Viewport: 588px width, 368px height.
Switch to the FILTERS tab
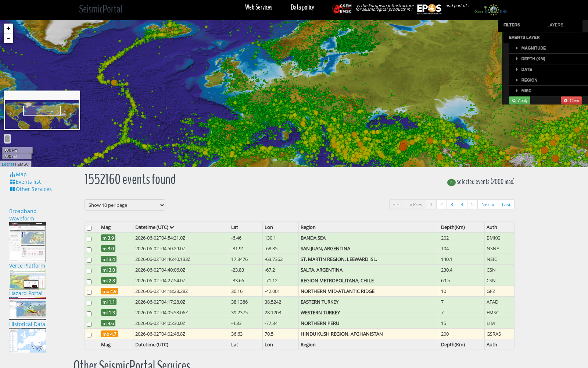click(512, 25)
